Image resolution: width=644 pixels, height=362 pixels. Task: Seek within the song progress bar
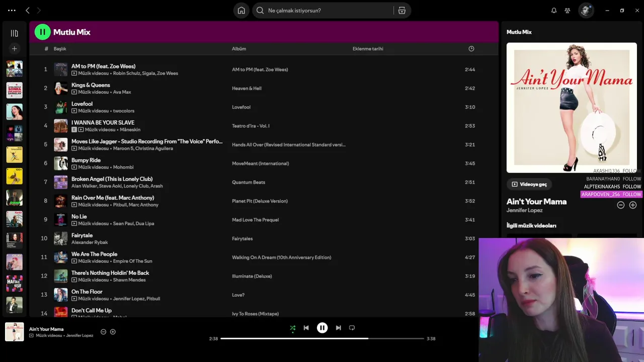coord(322,338)
